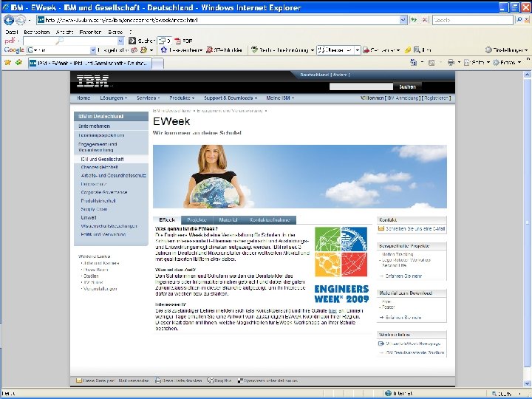Image resolution: width=532 pixels, height=399 pixels.
Task: Click the search magnifier icon next to Google box
Action: click(x=519, y=20)
